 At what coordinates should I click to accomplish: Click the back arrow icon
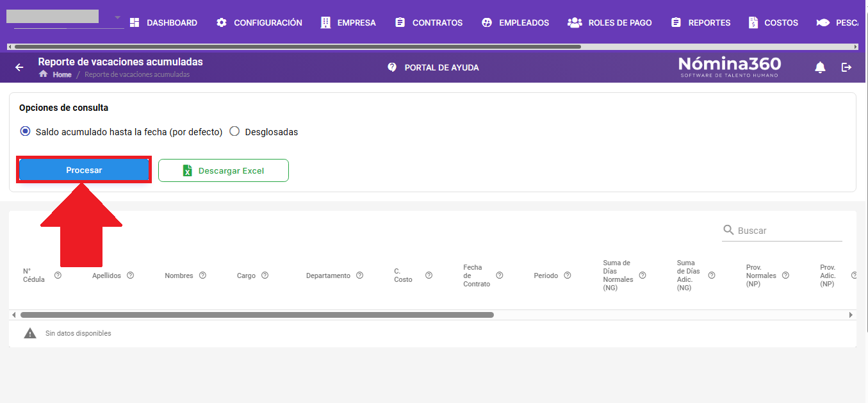coord(19,67)
